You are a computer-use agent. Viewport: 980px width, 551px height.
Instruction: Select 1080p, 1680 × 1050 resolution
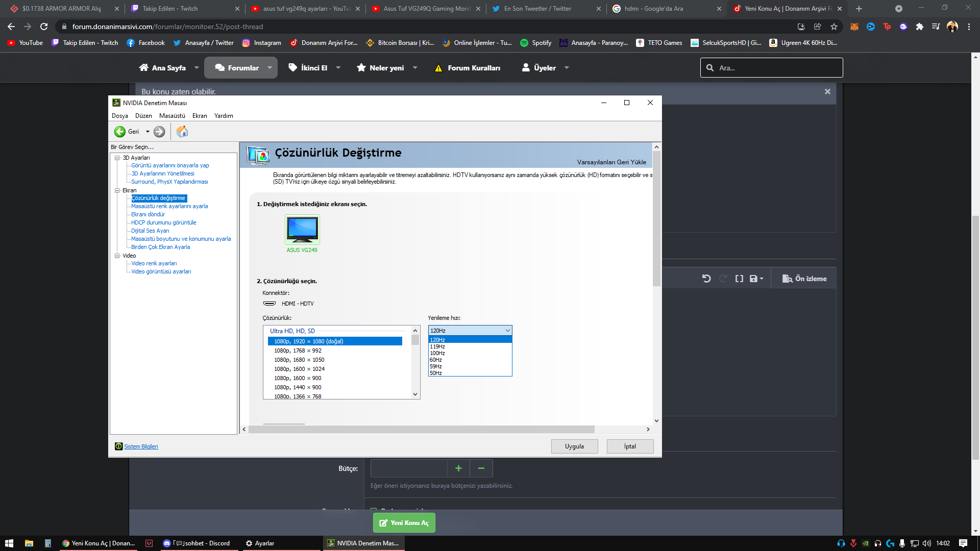(299, 360)
